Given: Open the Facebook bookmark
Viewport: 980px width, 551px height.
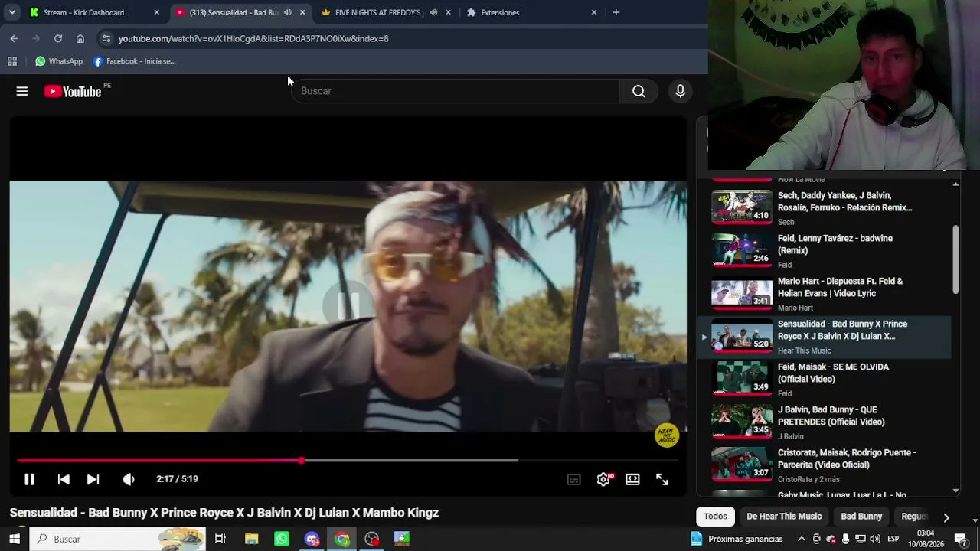Looking at the screenshot, I should coord(135,61).
